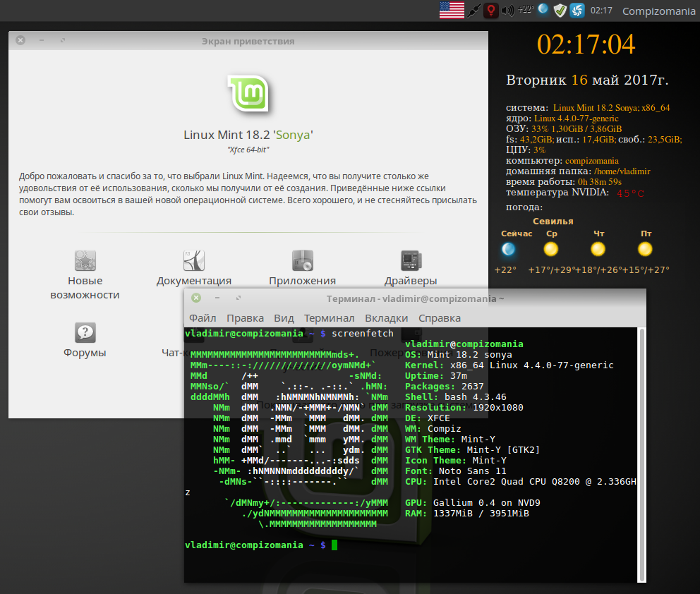Screen dimensions: 700x594
Task: Open the volume speaker tray icon
Action: click(507, 11)
